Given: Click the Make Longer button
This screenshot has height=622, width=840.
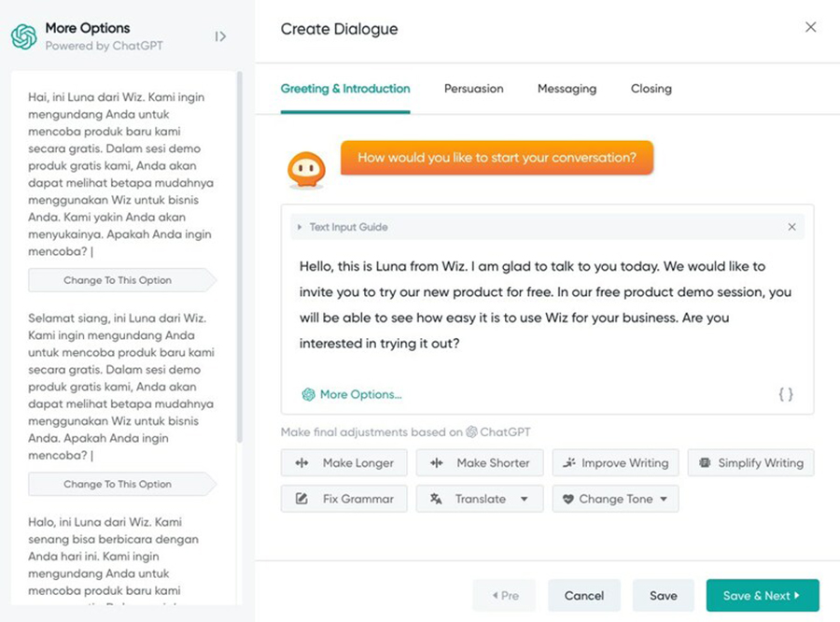Looking at the screenshot, I should pyautogui.click(x=343, y=462).
